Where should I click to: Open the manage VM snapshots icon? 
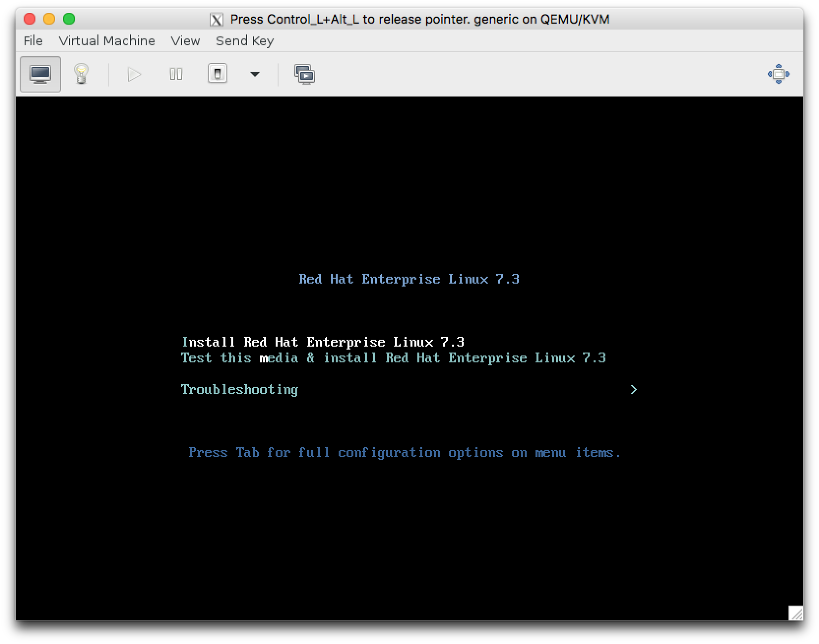(305, 74)
